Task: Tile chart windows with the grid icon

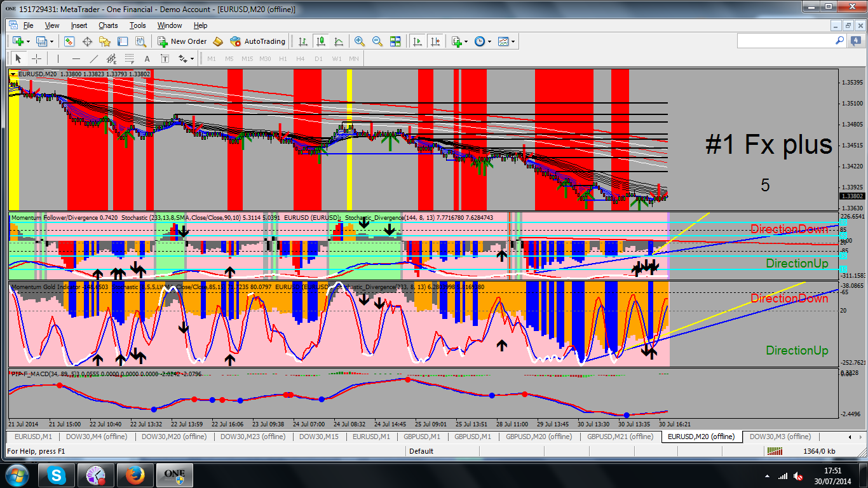Action: (395, 41)
